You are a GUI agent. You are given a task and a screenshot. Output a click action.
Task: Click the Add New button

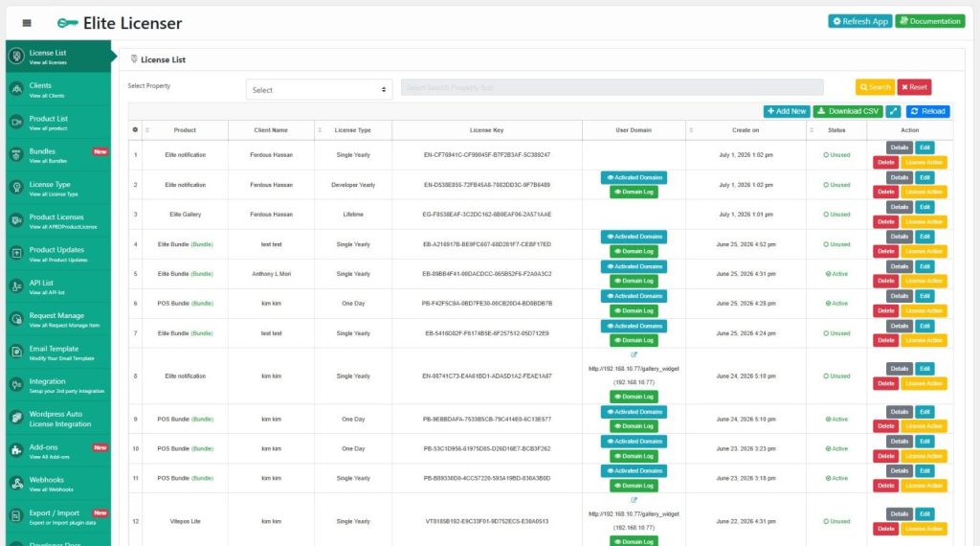787,111
